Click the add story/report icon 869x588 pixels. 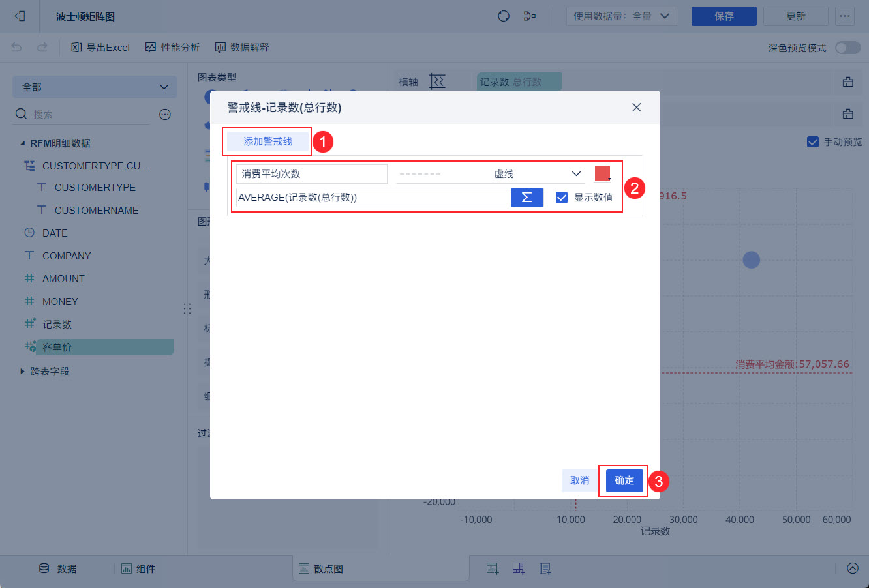(545, 568)
